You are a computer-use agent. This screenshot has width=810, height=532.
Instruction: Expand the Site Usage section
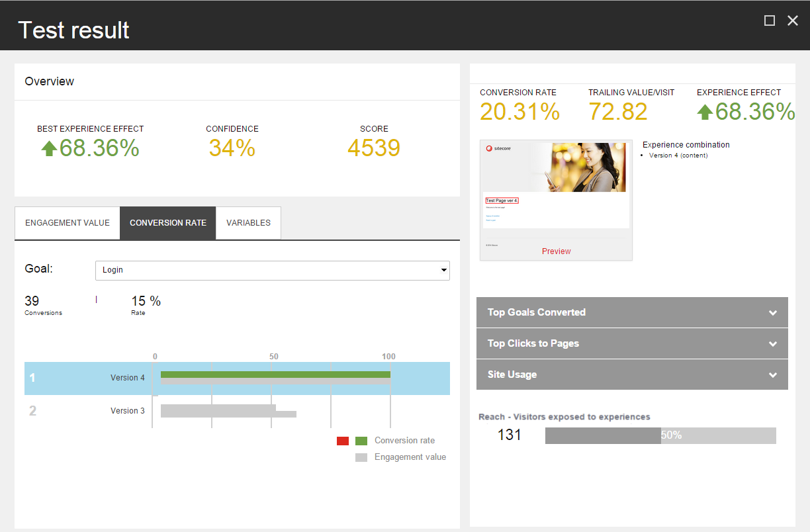[632, 375]
